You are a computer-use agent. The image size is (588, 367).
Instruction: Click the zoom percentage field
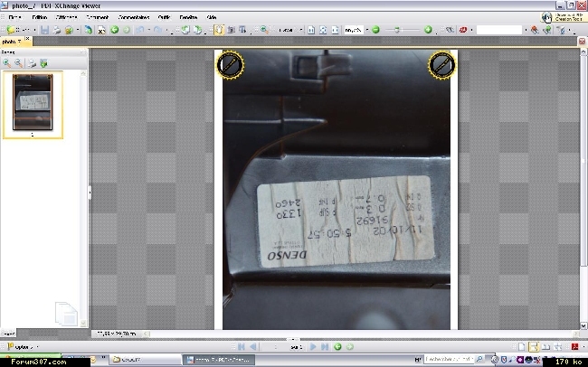(353, 30)
